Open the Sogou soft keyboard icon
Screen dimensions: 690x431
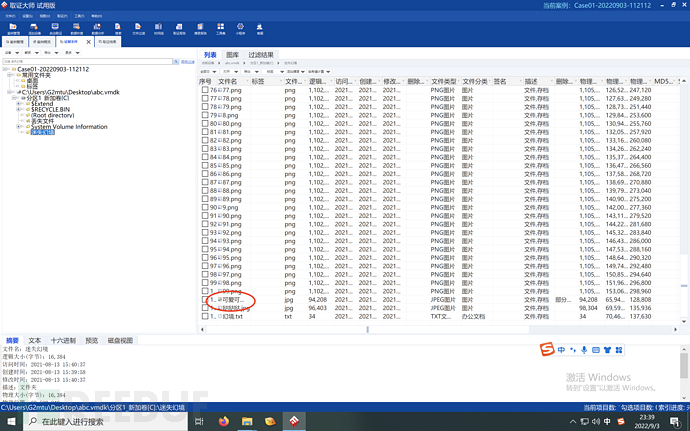point(596,350)
